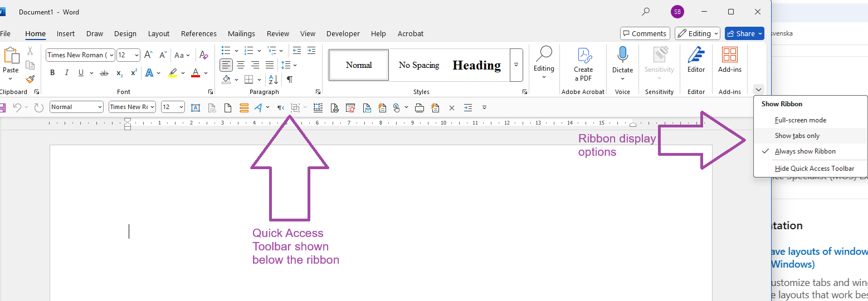
Task: Toggle Justify paragraph alignment
Action: (270, 65)
